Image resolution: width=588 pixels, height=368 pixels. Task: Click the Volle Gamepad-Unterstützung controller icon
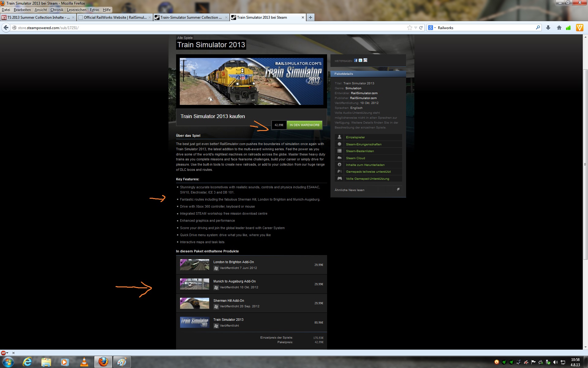point(339,178)
